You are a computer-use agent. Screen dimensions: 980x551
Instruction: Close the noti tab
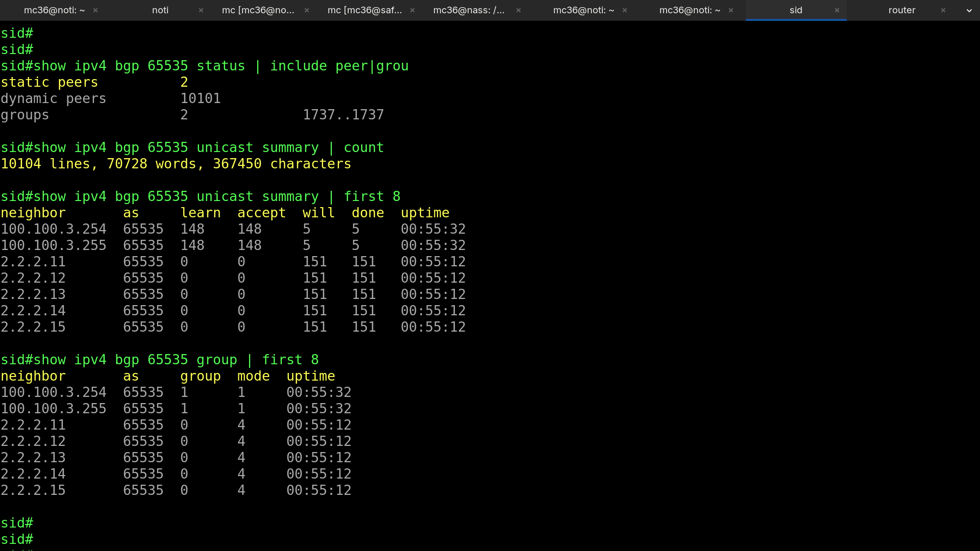click(x=201, y=10)
